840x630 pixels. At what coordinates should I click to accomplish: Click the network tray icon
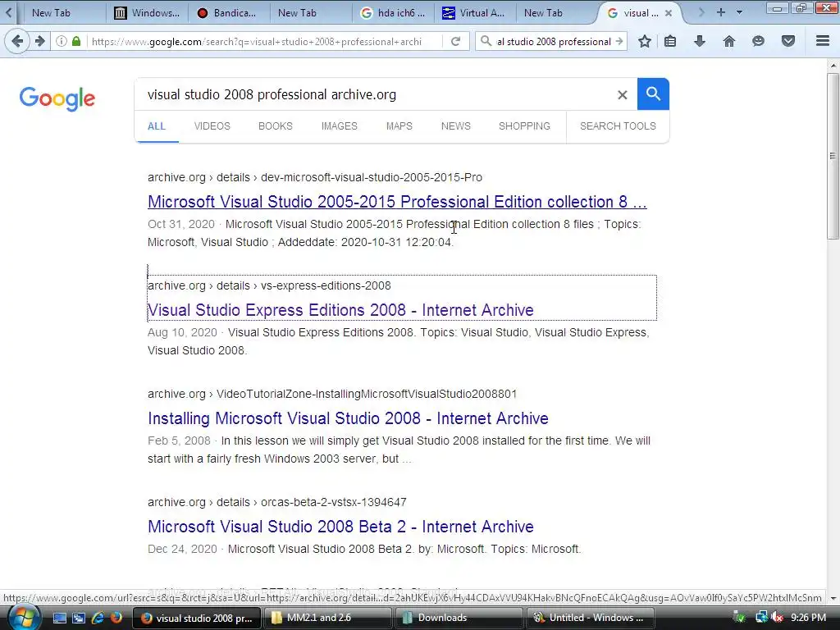(x=760, y=618)
